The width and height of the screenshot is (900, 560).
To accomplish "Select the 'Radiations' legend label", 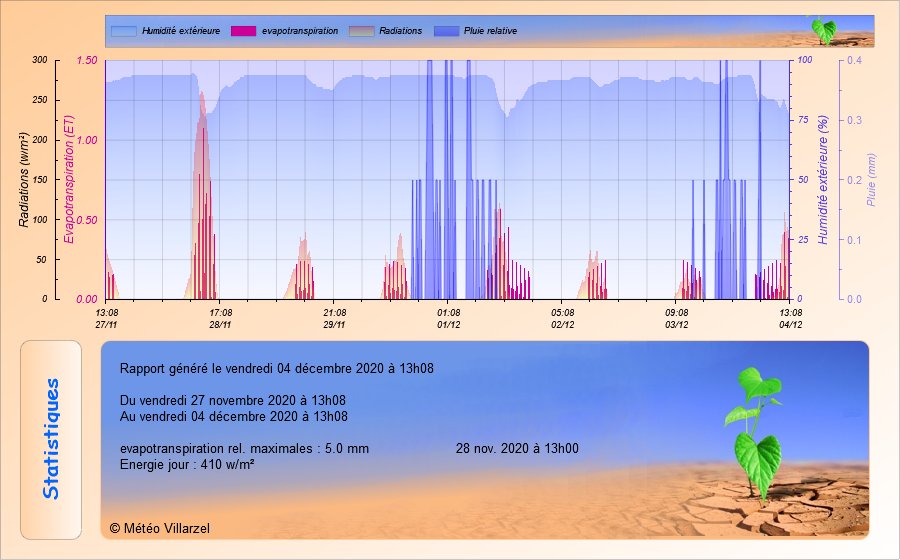I will click(x=401, y=31).
